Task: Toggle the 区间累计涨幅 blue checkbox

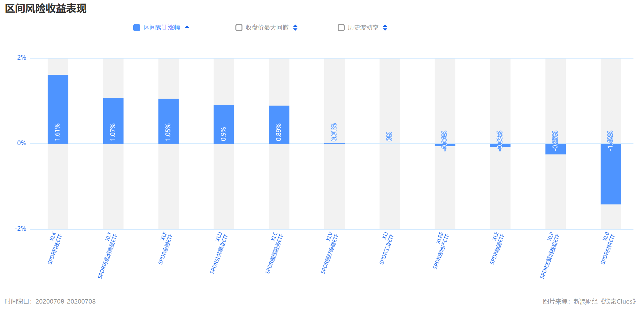Action: pos(137,28)
